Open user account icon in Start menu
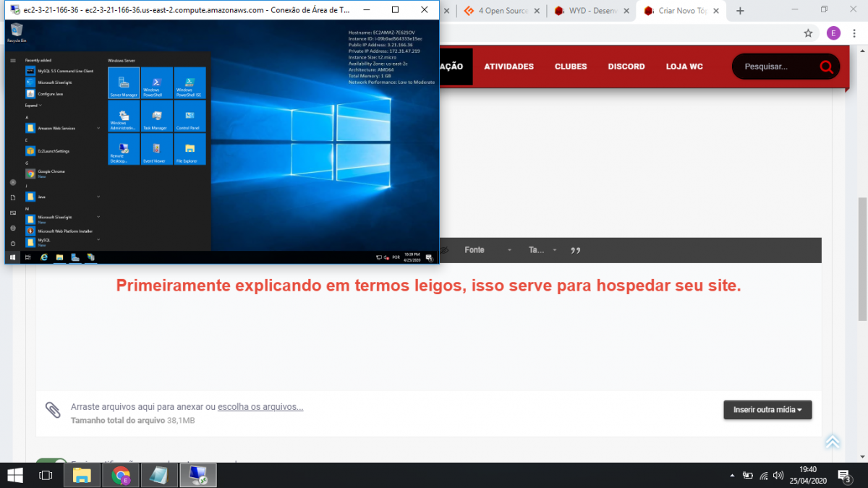The height and width of the screenshot is (488, 868). click(13, 181)
